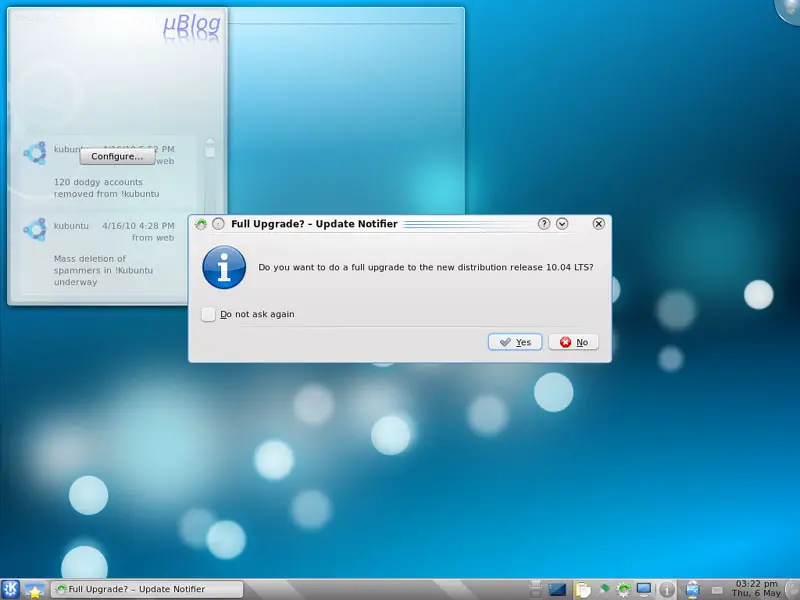This screenshot has height=600, width=800.
Task: Confirm the upgrade by clicking Yes
Action: pos(515,342)
